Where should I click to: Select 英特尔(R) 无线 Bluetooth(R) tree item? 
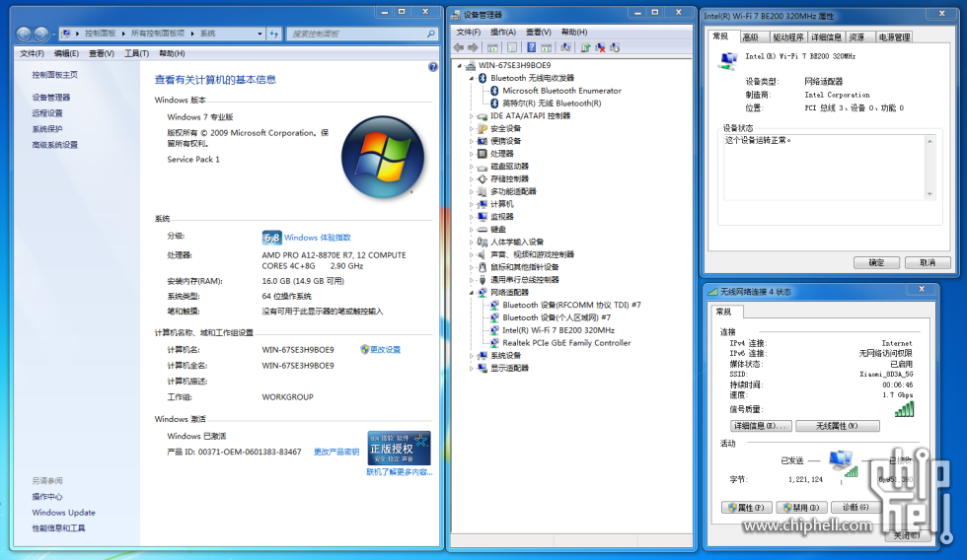[x=552, y=104]
